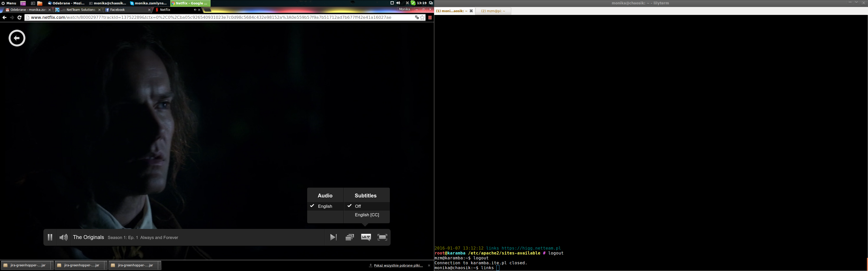Click the Monika profile button
Viewport: 868px width, 271px height.
[x=404, y=10]
